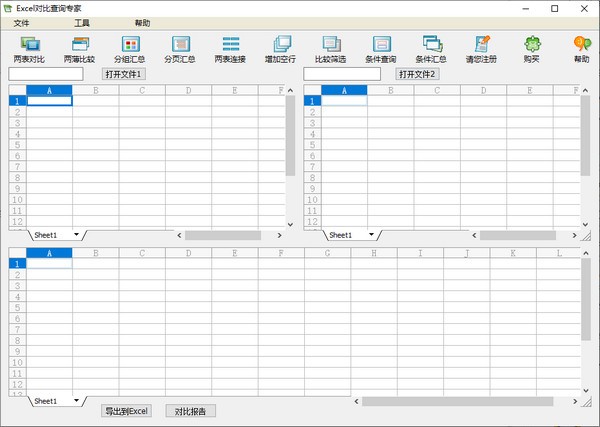Click the 导出到Excel button
600x427 pixels.
point(126,411)
